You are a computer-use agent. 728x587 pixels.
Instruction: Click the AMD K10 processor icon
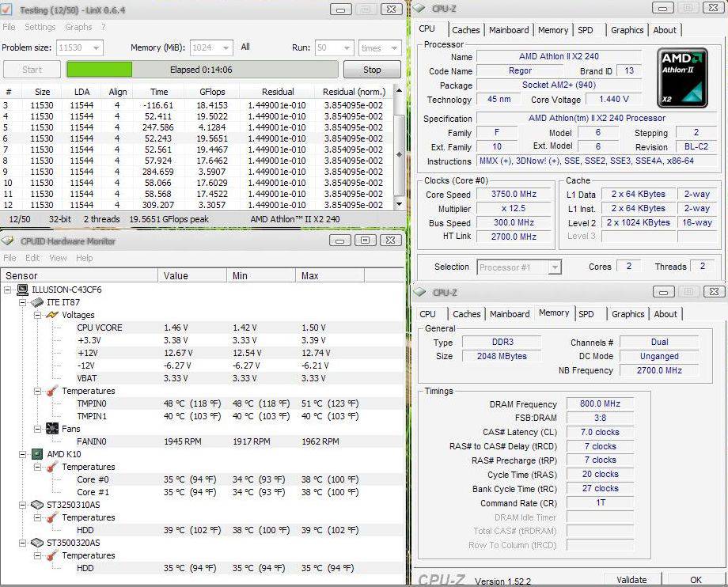click(x=36, y=454)
